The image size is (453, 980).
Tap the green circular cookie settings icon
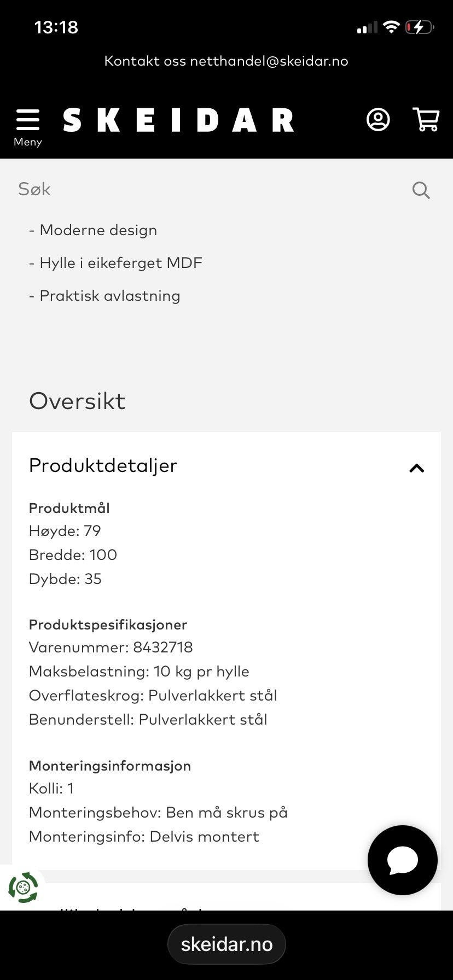coord(23,887)
